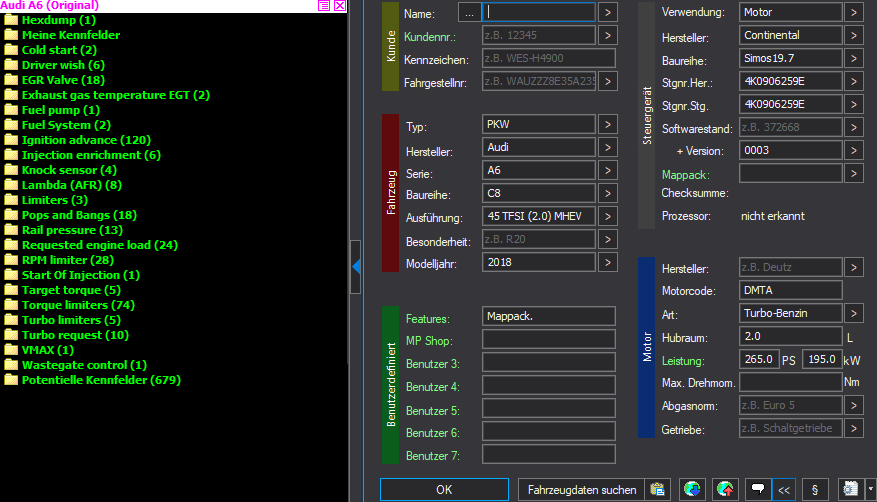Screen dimensions: 877x502
Task: Open the Turbo request (10) folder
Action: pos(66,335)
